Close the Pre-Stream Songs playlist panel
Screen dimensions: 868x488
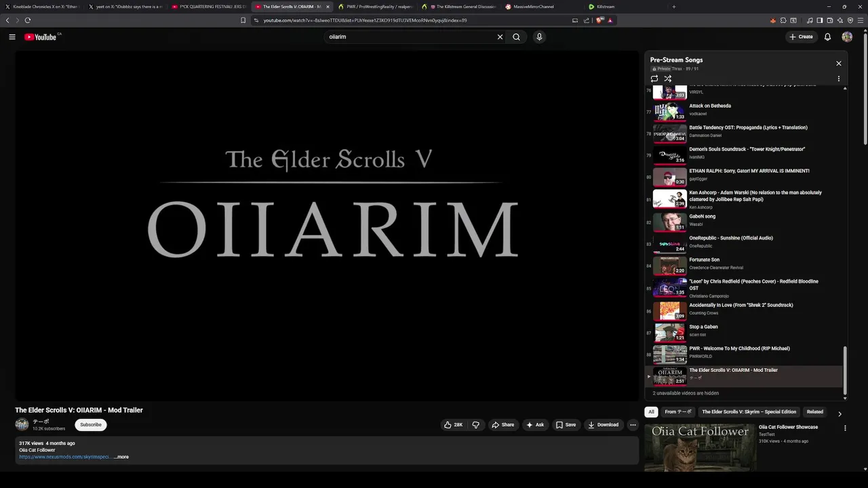[838, 63]
